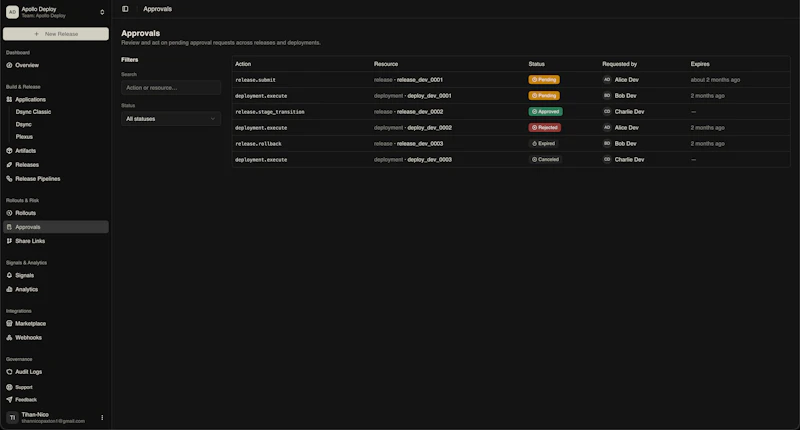This screenshot has width=800, height=430.
Task: Click Charlie Dev avatar on release_dev_0002 row
Action: tap(607, 111)
